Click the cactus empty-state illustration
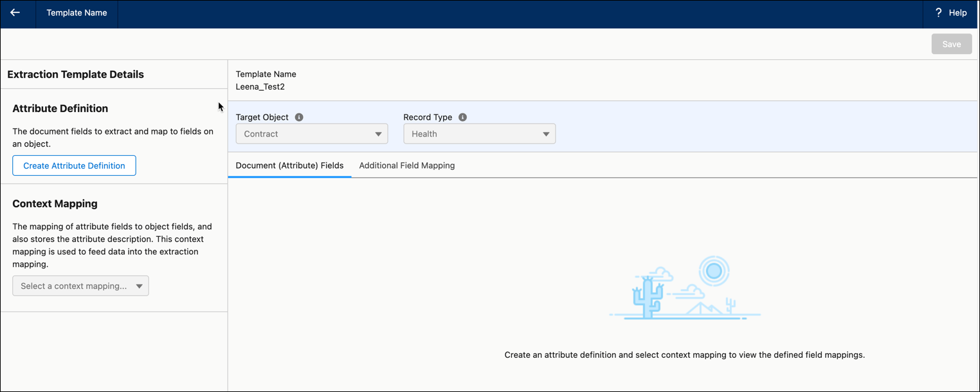The height and width of the screenshot is (392, 980). (x=684, y=288)
